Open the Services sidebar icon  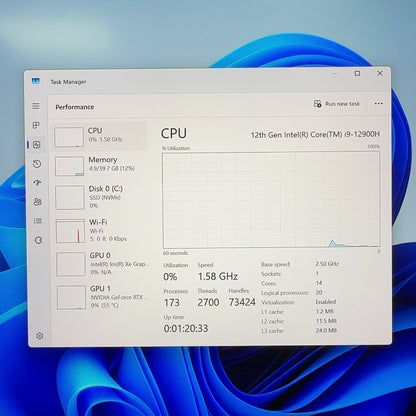pyautogui.click(x=38, y=240)
